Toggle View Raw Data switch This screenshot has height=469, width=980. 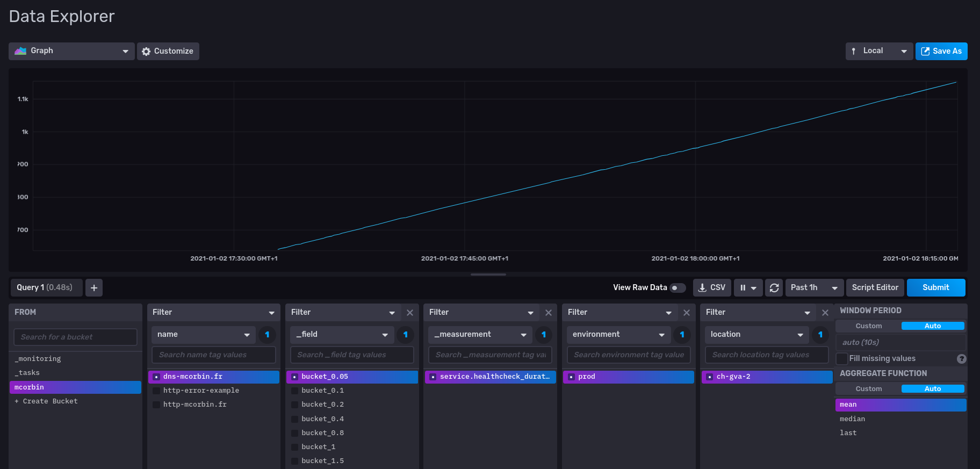tap(678, 288)
